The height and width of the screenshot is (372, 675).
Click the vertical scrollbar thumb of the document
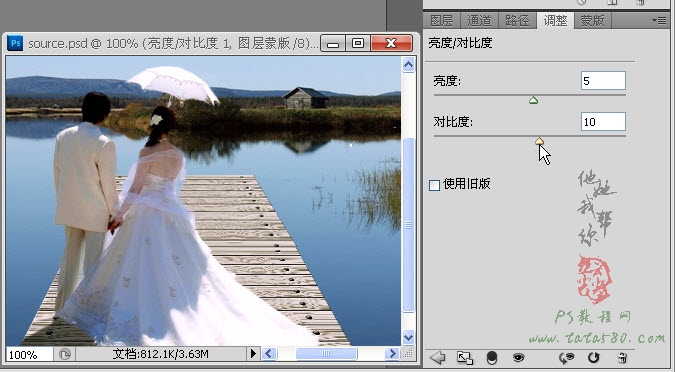coord(408,225)
